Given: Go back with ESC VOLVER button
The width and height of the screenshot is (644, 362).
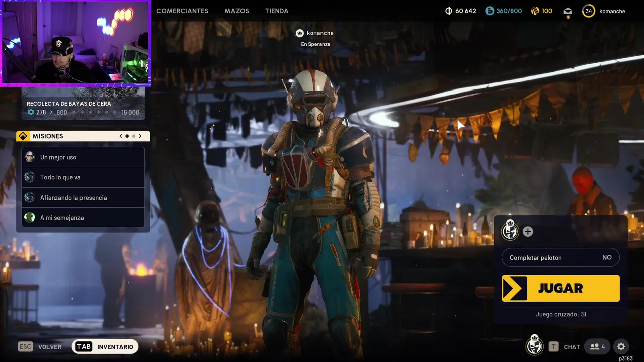Looking at the screenshot, I should pos(40,347).
